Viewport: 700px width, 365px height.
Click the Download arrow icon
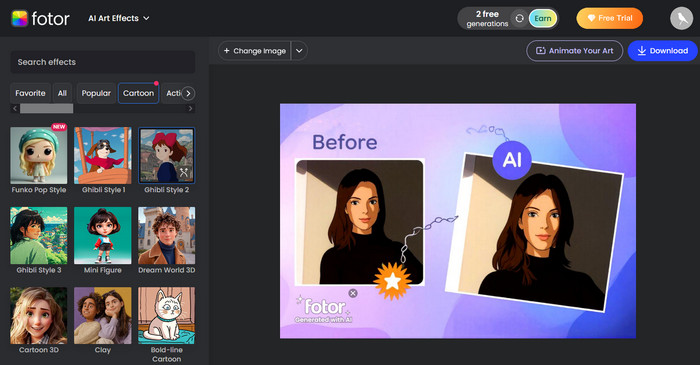(x=642, y=51)
